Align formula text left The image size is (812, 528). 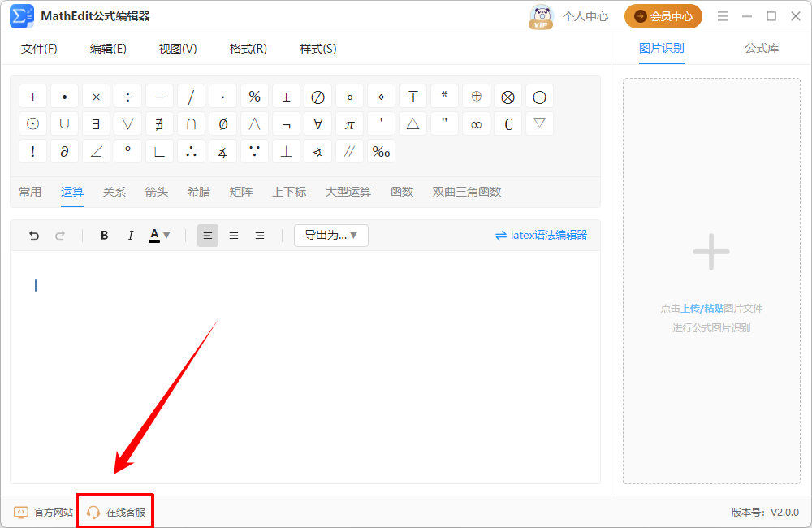coord(208,236)
